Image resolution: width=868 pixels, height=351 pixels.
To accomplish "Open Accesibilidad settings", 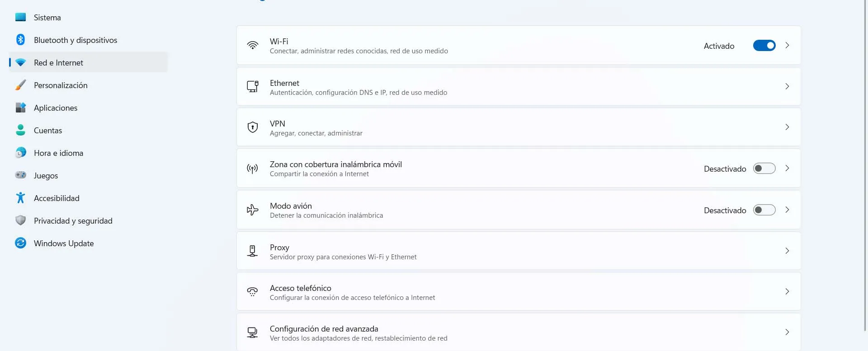I will pyautogui.click(x=89, y=198).
